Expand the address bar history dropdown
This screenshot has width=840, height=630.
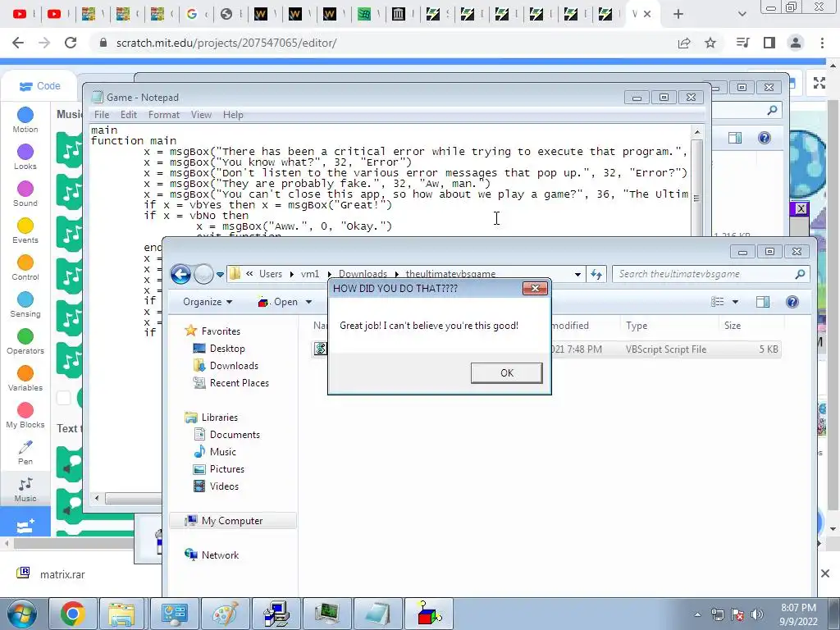coord(577,274)
